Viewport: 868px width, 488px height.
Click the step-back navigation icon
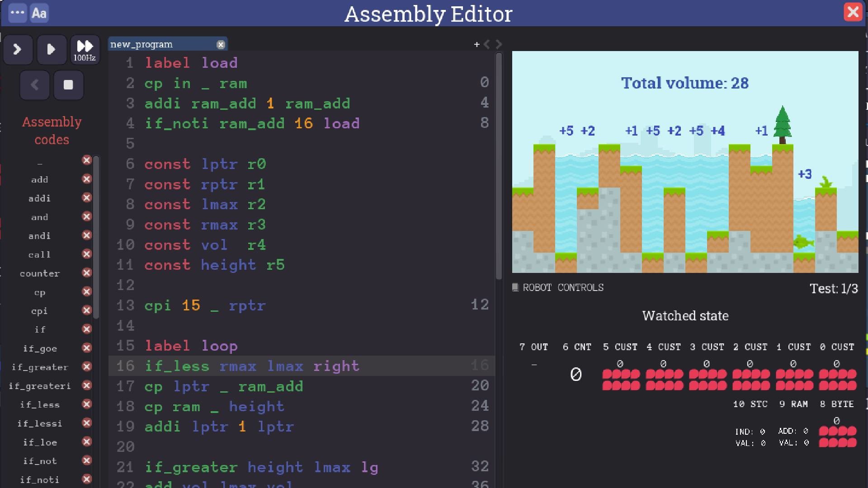point(34,84)
